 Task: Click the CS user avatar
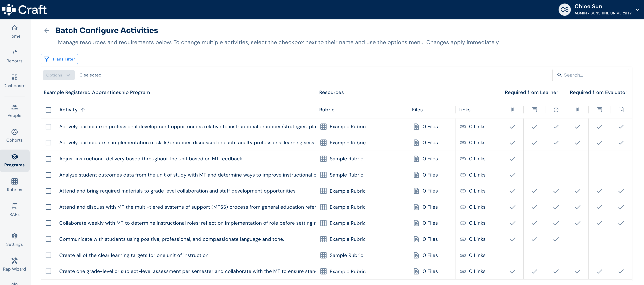click(x=565, y=10)
